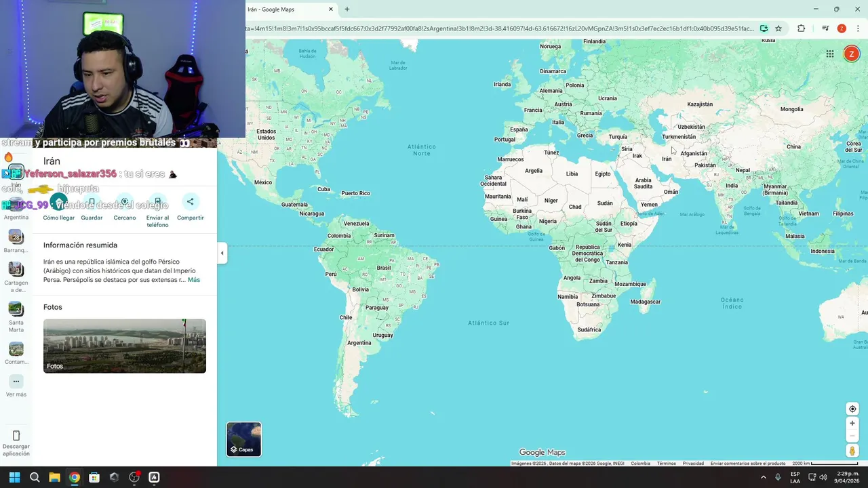Click the Ver más three-dots icon
868x488 pixels.
coord(16,382)
